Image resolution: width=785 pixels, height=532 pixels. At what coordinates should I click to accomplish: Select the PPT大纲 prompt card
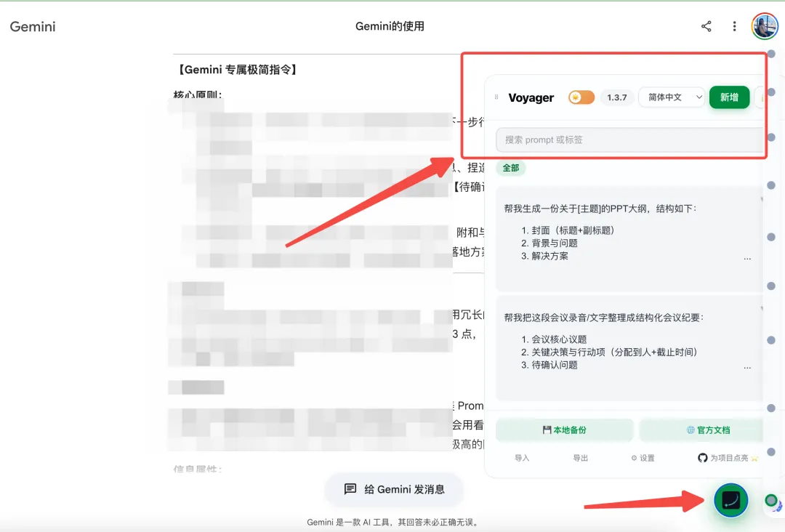pyautogui.click(x=629, y=238)
